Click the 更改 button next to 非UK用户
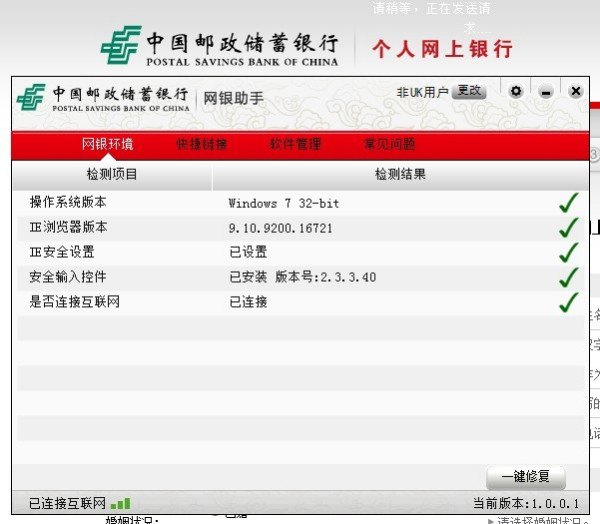Screen dimensions: 600x524 click(x=469, y=91)
